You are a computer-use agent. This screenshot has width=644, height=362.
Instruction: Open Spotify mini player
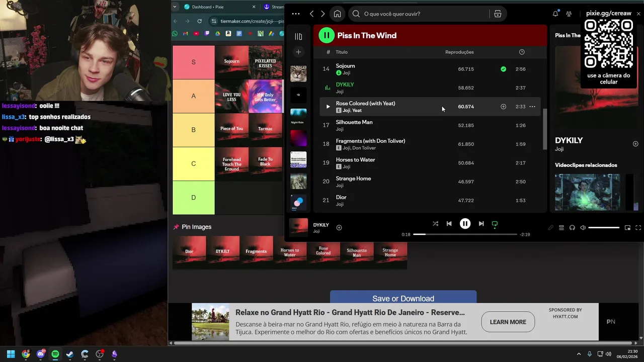[x=627, y=228]
